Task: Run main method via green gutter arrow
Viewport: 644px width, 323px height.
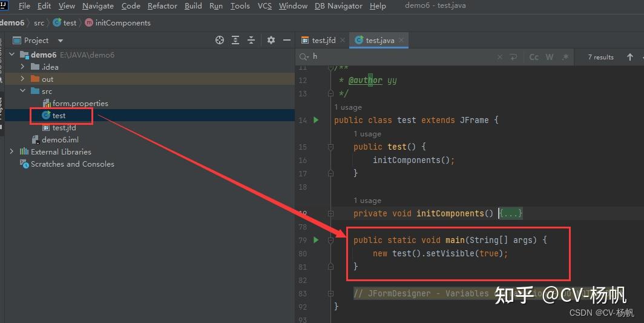Action: click(x=316, y=239)
